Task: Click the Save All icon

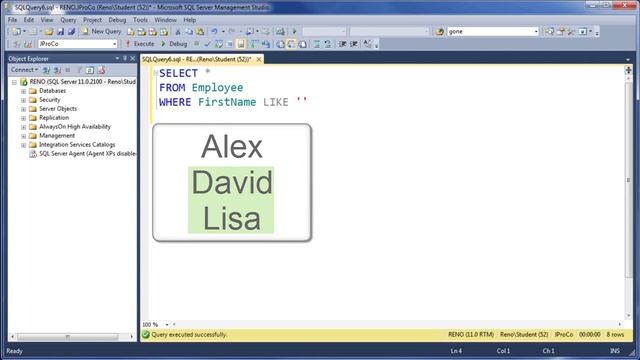Action: click(71, 31)
